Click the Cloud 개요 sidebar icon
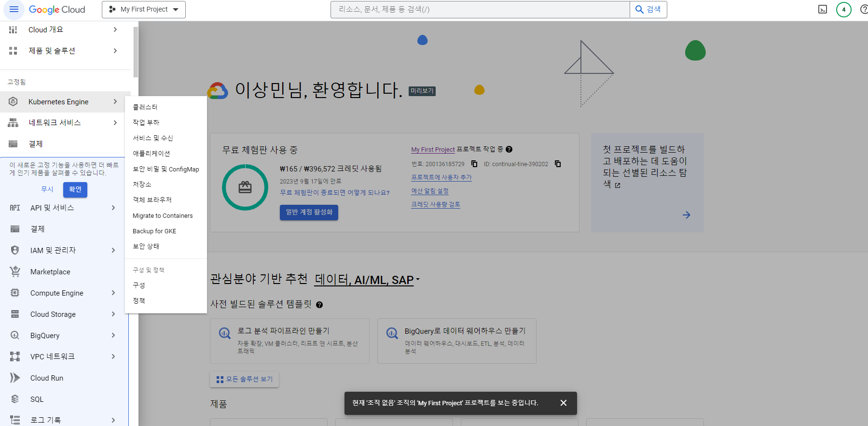The width and height of the screenshot is (868, 426). point(13,29)
